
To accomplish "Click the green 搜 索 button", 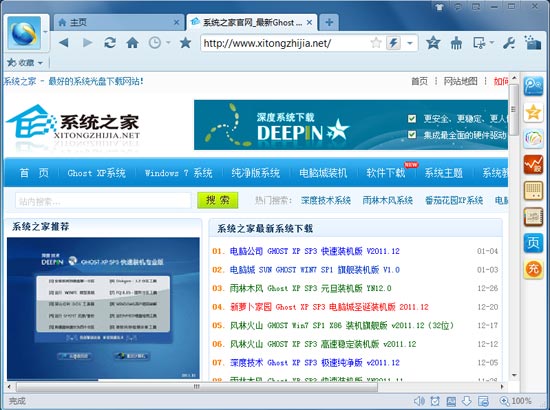I will click(x=218, y=200).
